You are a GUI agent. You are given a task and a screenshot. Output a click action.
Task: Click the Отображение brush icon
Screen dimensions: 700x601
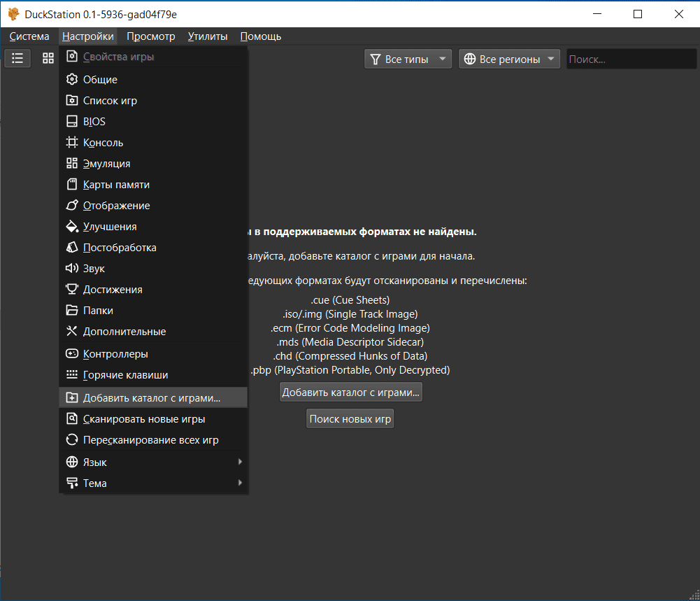coord(72,205)
